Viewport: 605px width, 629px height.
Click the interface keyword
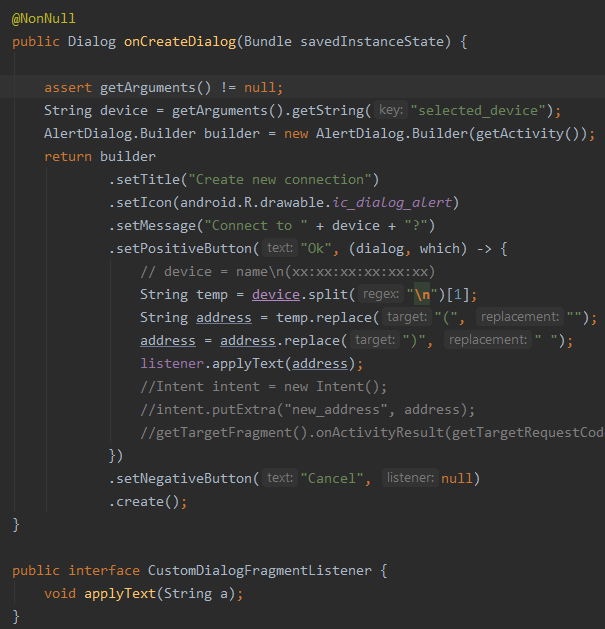click(104, 570)
